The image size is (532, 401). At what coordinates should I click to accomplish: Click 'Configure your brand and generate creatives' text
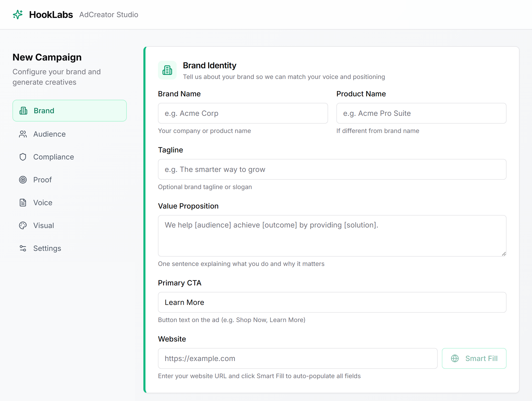[57, 77]
